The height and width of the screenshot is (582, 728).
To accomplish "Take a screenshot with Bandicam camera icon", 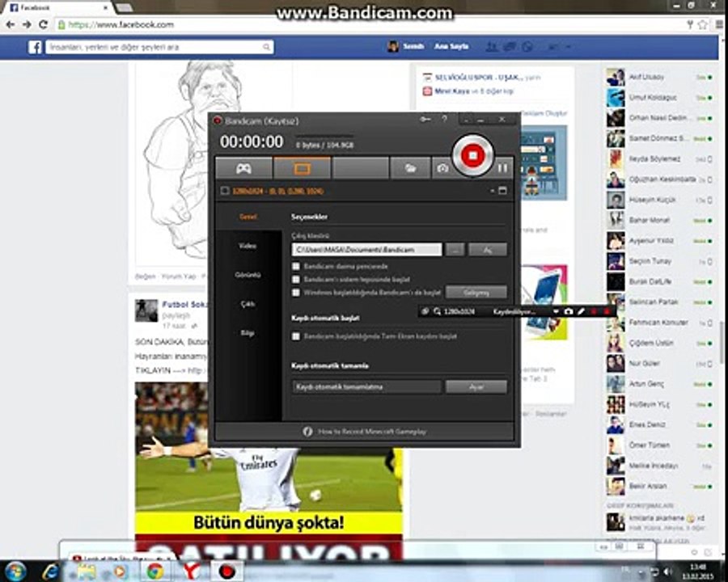I will (442, 168).
